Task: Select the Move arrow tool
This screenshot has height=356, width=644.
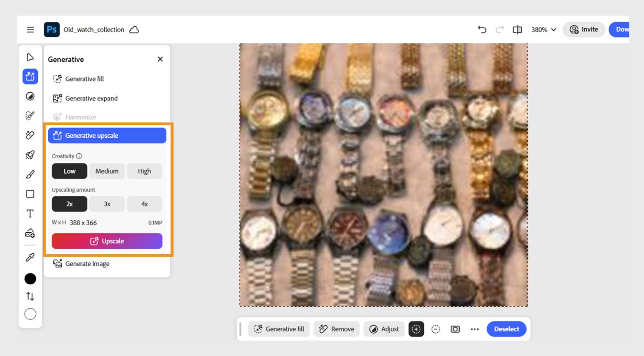Action: (x=30, y=57)
